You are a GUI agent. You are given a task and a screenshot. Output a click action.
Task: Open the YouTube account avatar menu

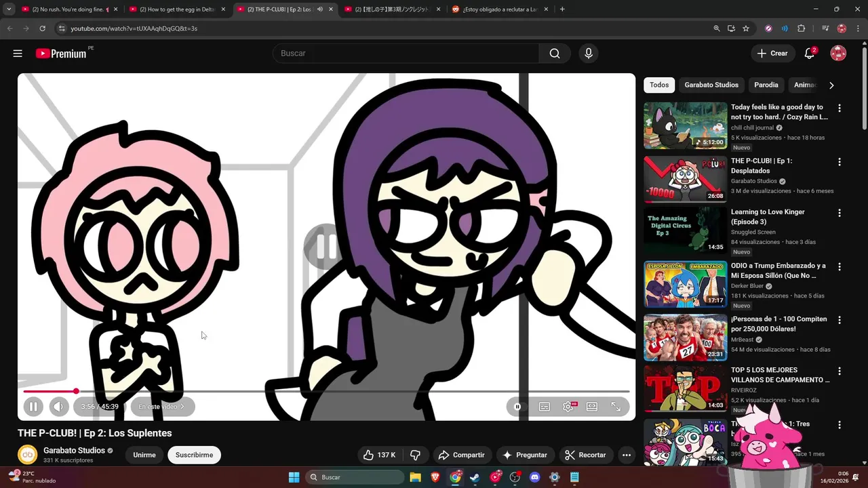coord(838,54)
